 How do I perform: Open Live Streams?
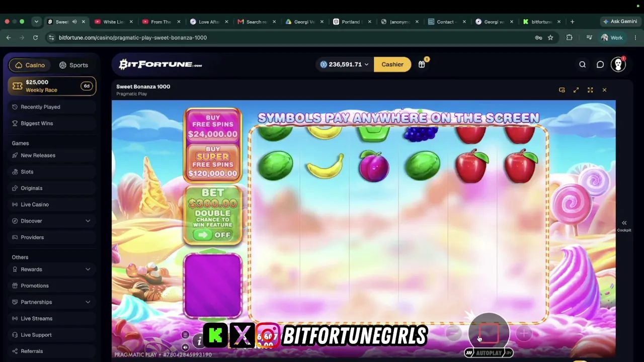click(x=52, y=318)
